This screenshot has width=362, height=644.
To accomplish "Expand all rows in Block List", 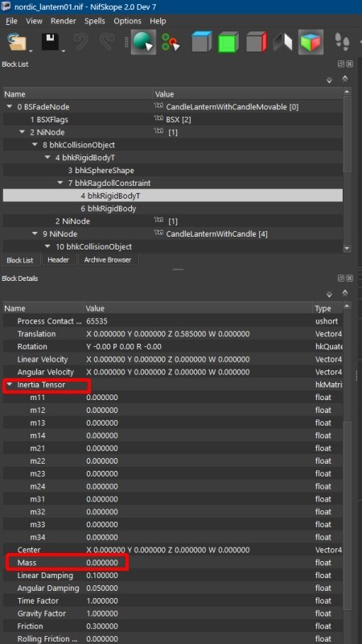I will pos(329,80).
